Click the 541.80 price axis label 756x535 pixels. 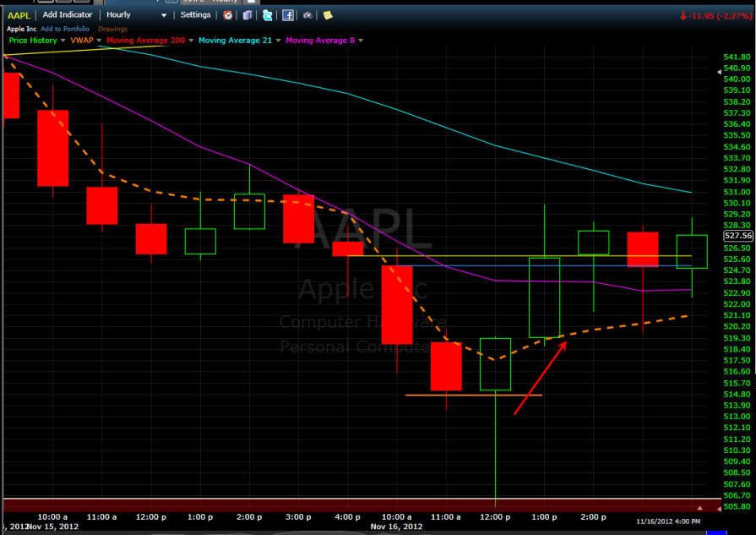(x=737, y=57)
